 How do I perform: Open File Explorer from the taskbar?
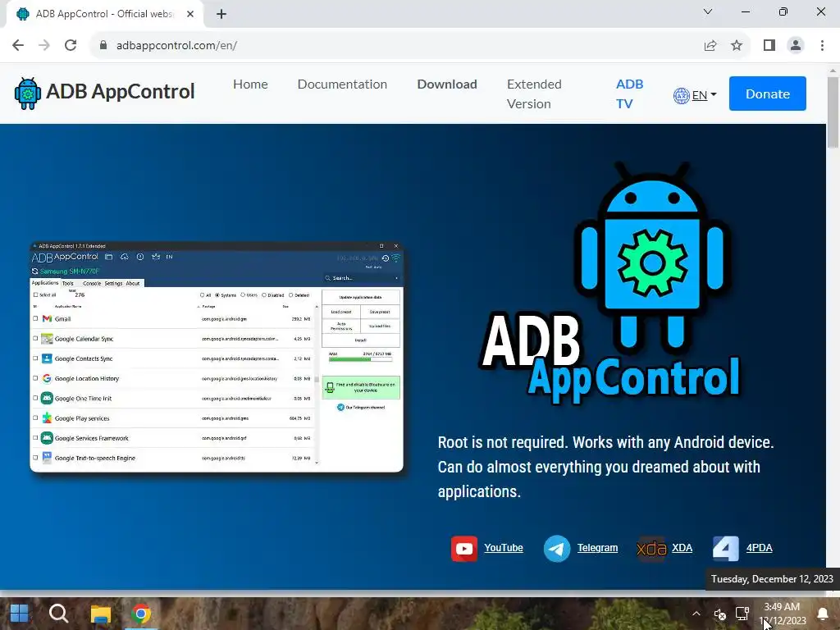(100, 614)
